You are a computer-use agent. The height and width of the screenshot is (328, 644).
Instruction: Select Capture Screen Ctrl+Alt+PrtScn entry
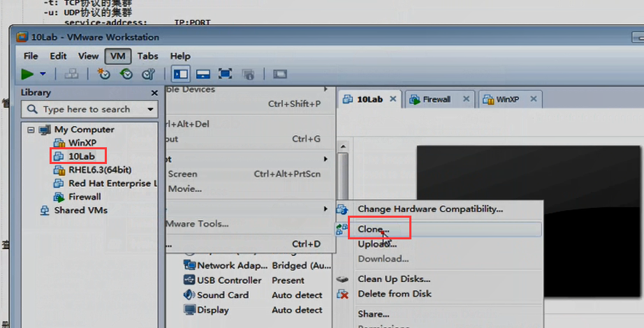(x=251, y=174)
